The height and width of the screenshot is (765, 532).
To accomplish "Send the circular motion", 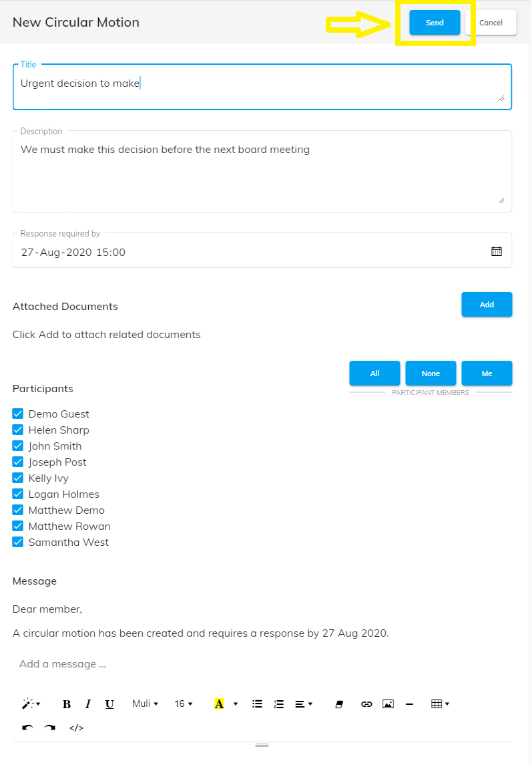I will tap(435, 23).
